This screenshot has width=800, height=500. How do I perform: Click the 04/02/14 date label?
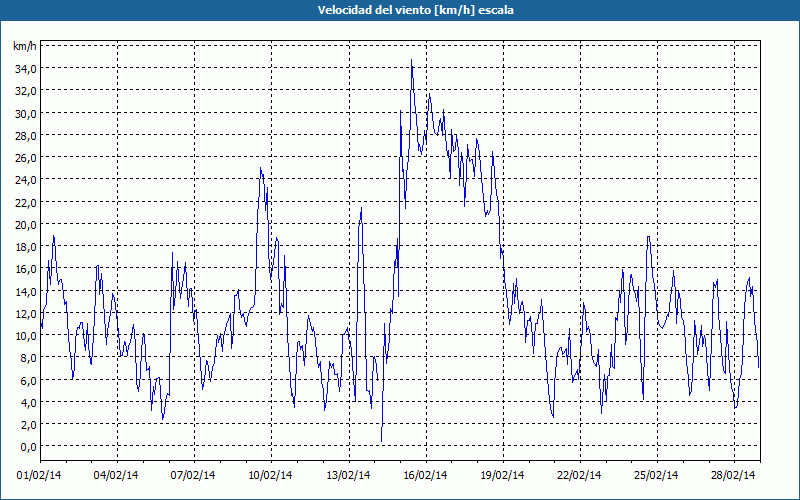(x=116, y=475)
